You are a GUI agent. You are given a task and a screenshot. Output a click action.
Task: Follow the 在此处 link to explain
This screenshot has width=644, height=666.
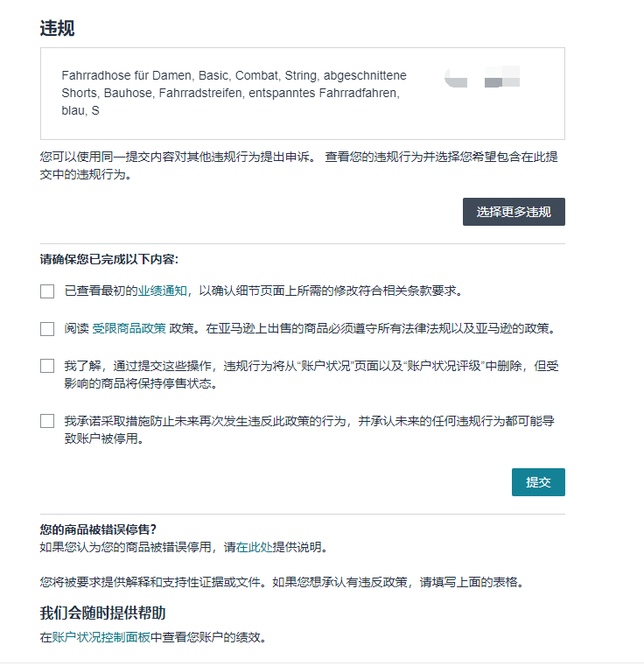point(254,547)
